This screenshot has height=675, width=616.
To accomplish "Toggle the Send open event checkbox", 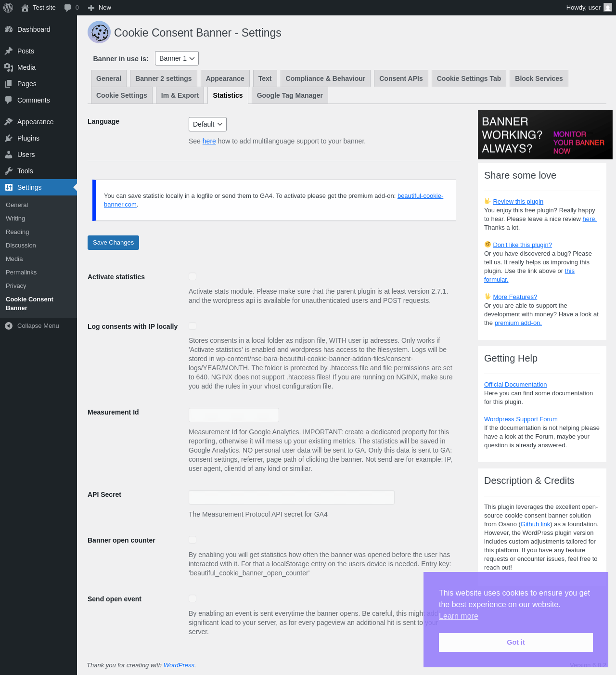I will pos(192,598).
